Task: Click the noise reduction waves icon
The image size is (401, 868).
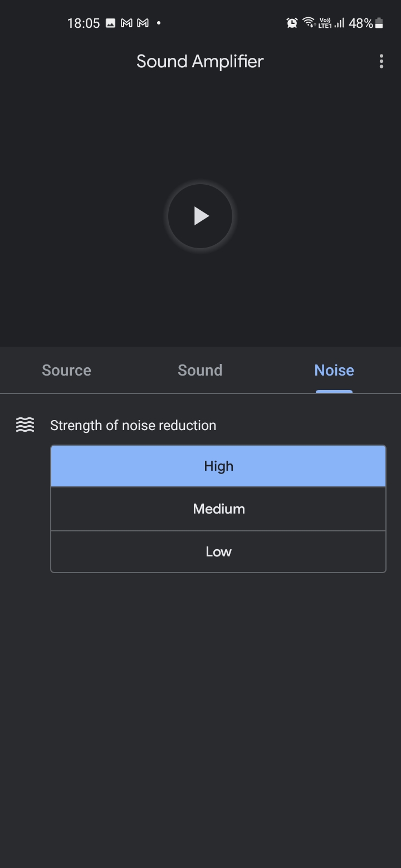Action: point(25,425)
